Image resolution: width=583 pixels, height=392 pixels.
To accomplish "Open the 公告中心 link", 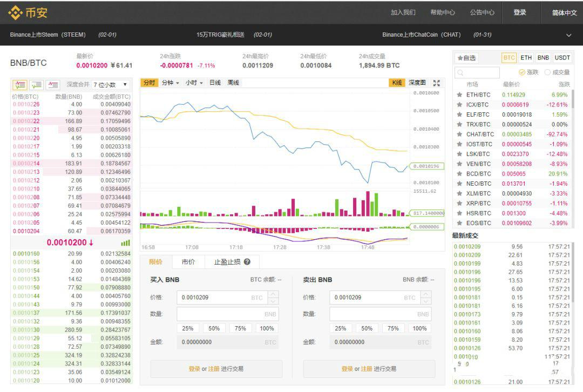I will point(482,12).
